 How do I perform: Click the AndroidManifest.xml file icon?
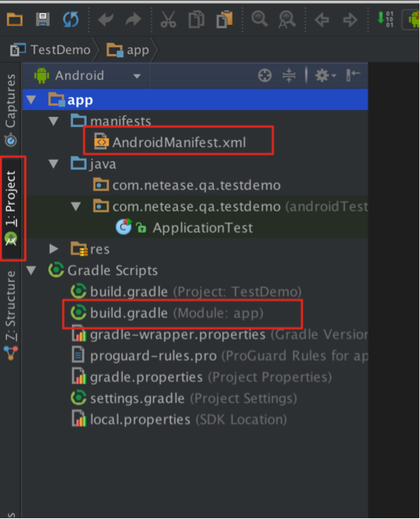(100, 142)
